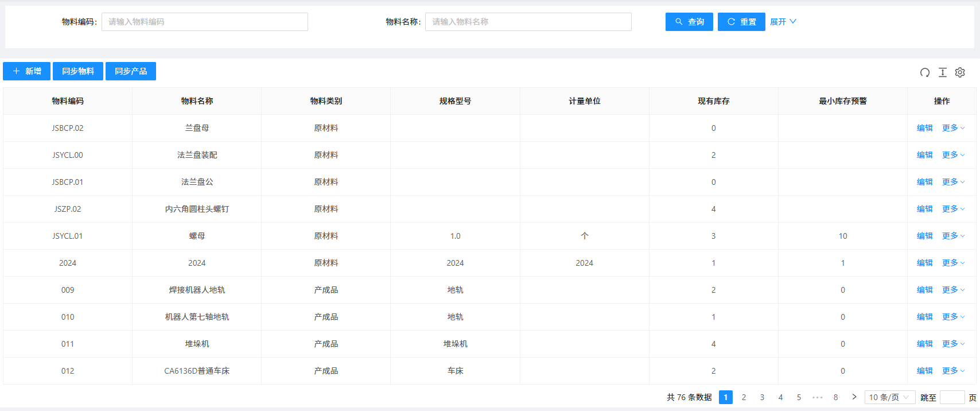Click material code 009 cell
The width and height of the screenshot is (980, 411).
(68, 290)
